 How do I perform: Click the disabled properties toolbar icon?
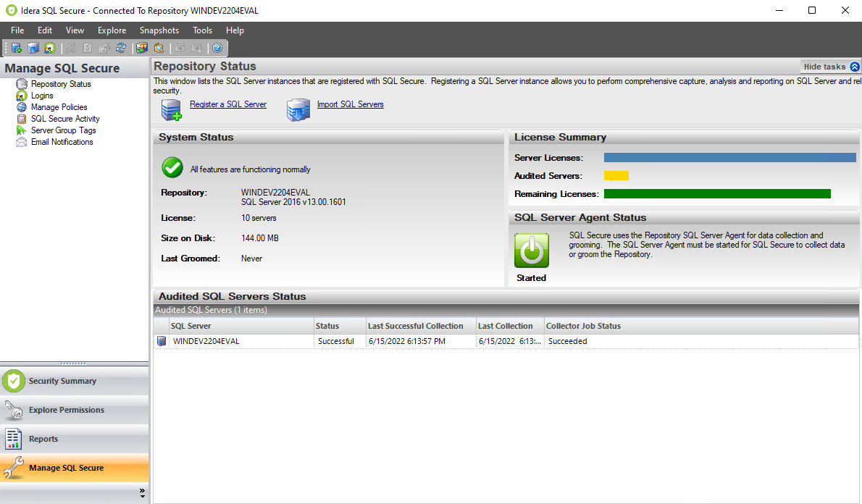point(104,49)
